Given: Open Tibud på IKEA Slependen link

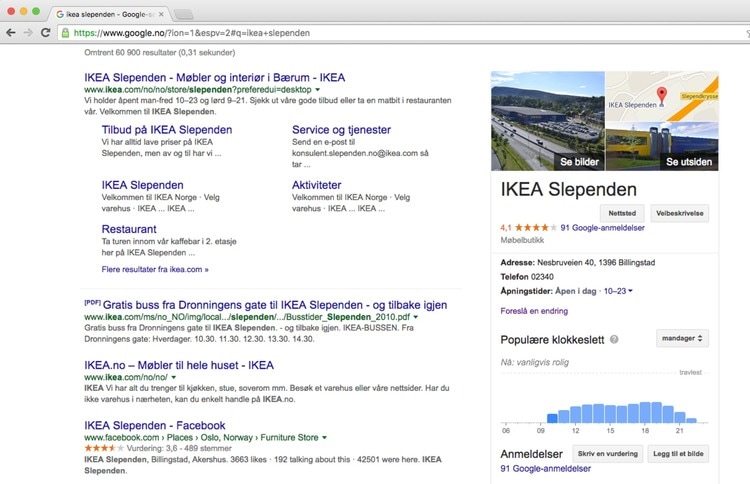Looking at the screenshot, I should 167,130.
